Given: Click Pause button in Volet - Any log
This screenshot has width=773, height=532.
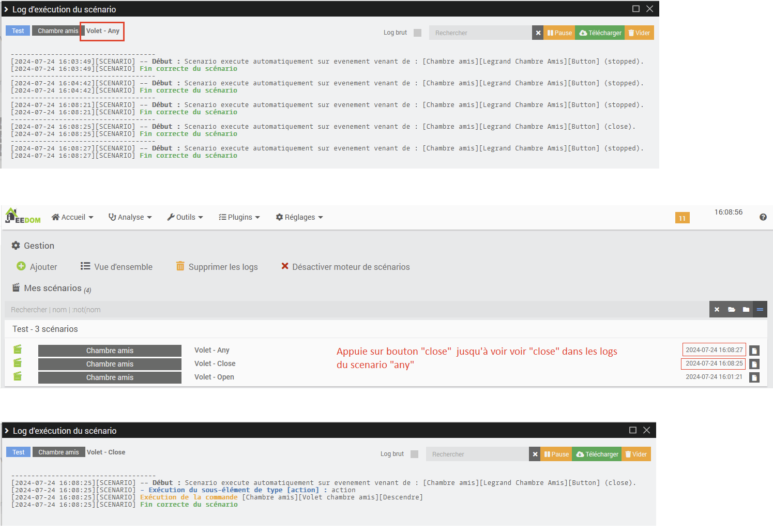Looking at the screenshot, I should [559, 33].
